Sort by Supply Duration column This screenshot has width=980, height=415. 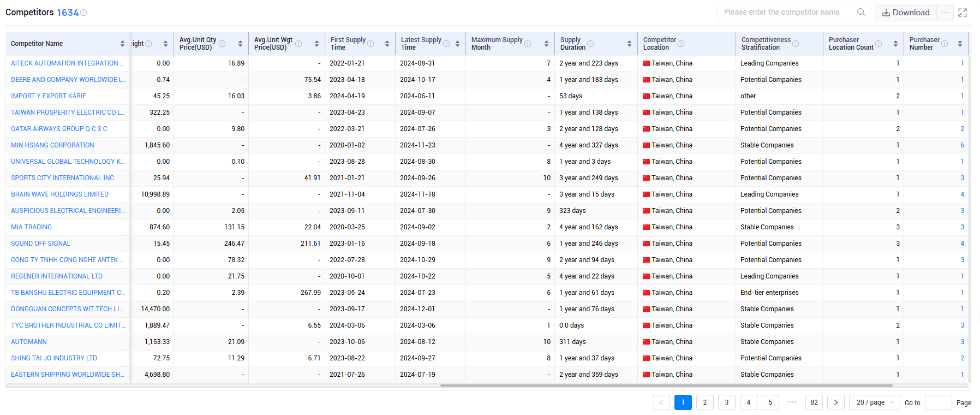click(x=629, y=44)
